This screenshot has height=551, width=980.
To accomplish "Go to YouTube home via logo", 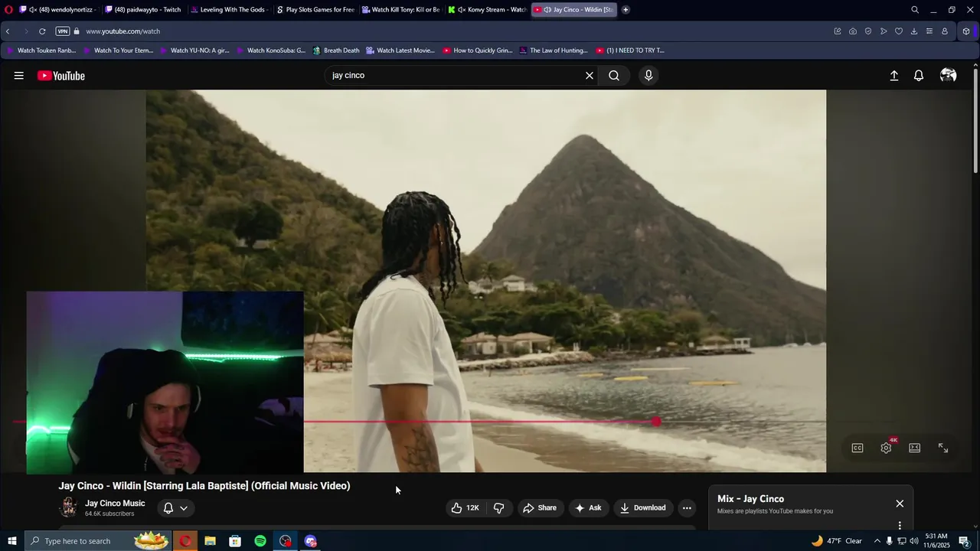I will (61, 76).
